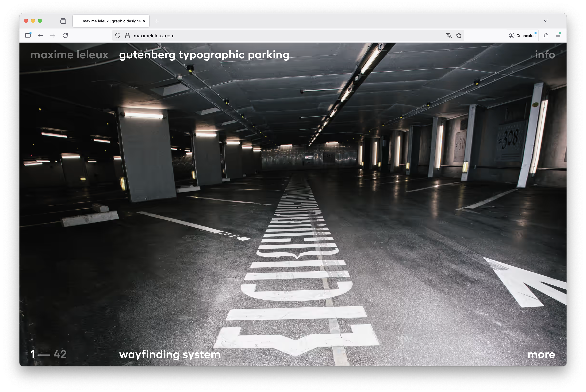The image size is (586, 392).
Task: Open the extensions puzzle icon
Action: 546,35
